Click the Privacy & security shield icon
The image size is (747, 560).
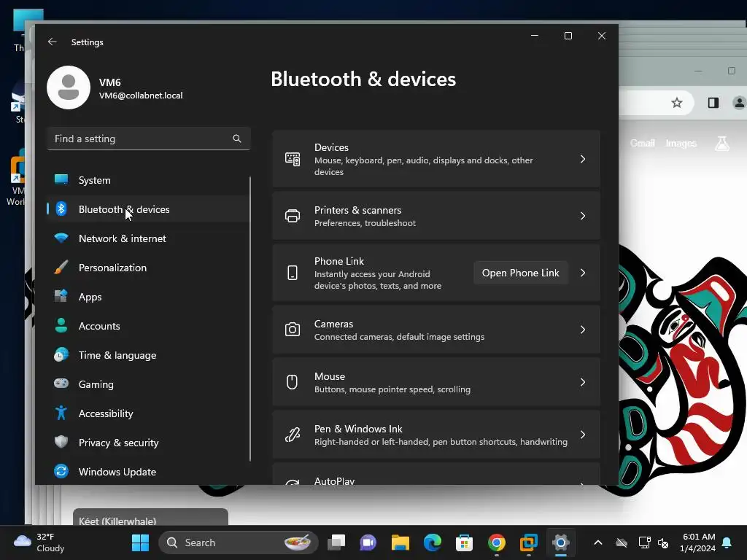point(61,442)
